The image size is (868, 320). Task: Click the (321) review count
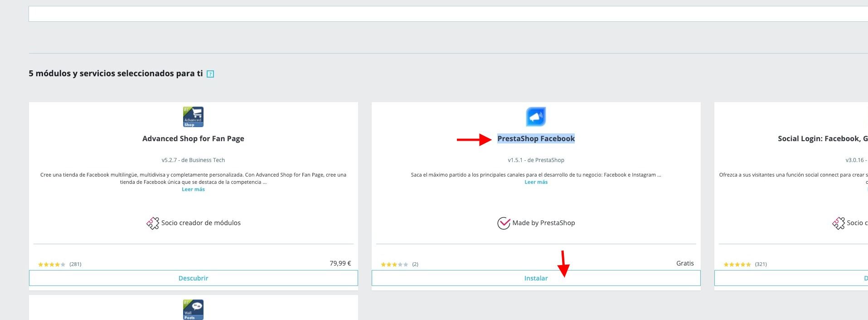pos(761,264)
